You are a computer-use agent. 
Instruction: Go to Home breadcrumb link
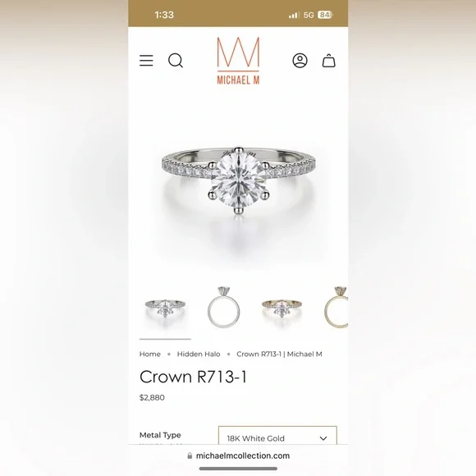click(x=150, y=354)
